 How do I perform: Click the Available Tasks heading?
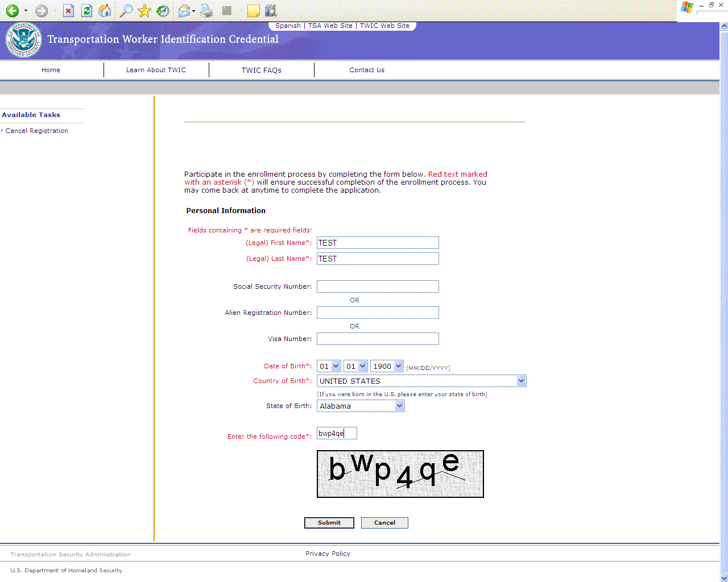[31, 115]
